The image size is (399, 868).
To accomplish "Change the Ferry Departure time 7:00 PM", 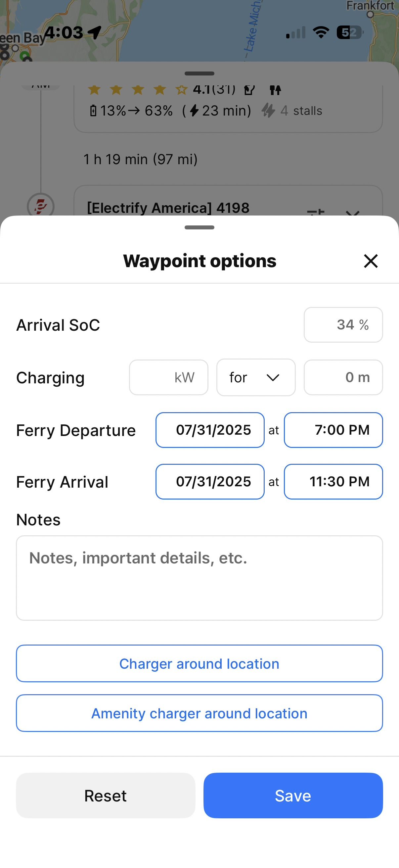I will click(x=333, y=430).
